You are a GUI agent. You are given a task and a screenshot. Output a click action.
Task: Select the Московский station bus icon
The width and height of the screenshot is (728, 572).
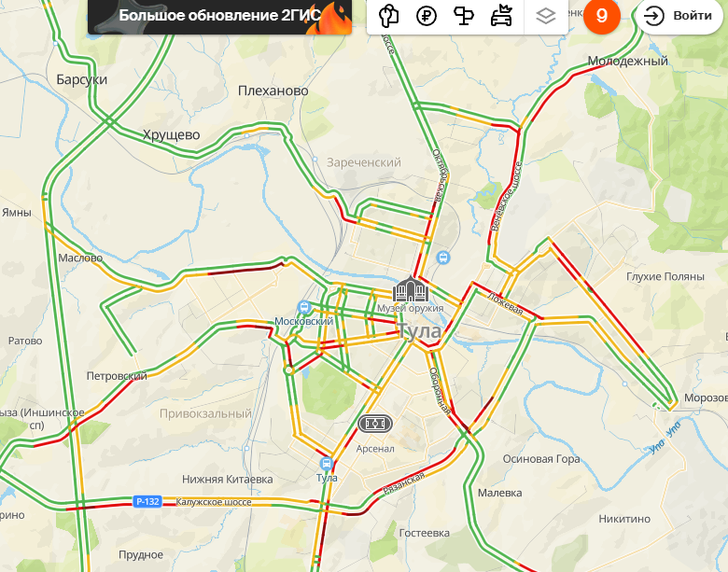click(304, 307)
